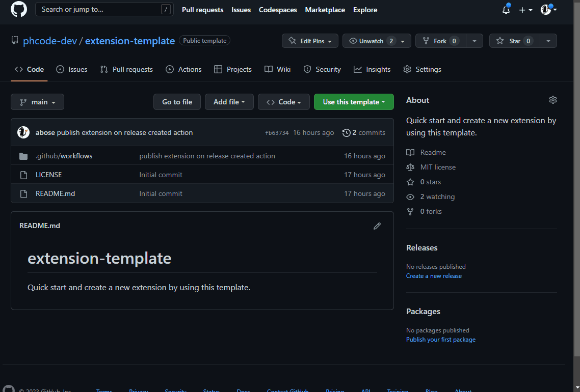View the 2 commits history
Image resolution: width=580 pixels, height=392 pixels.
363,132
